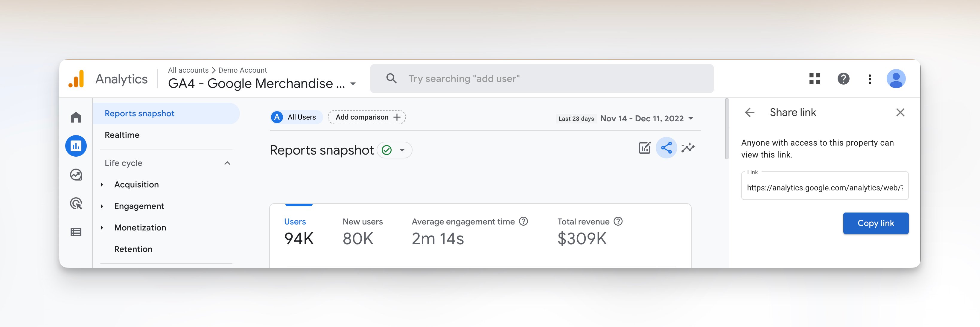This screenshot has height=327, width=980.
Task: Expand the Engagement tree arrow
Action: click(x=102, y=206)
